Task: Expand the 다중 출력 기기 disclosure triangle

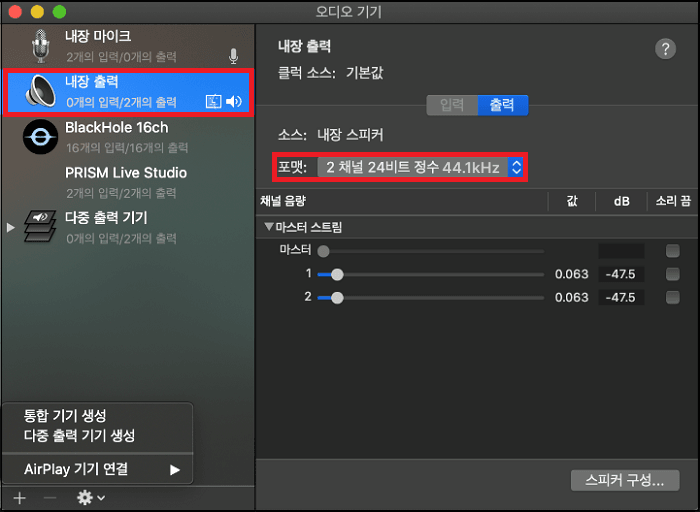Action: (11, 228)
